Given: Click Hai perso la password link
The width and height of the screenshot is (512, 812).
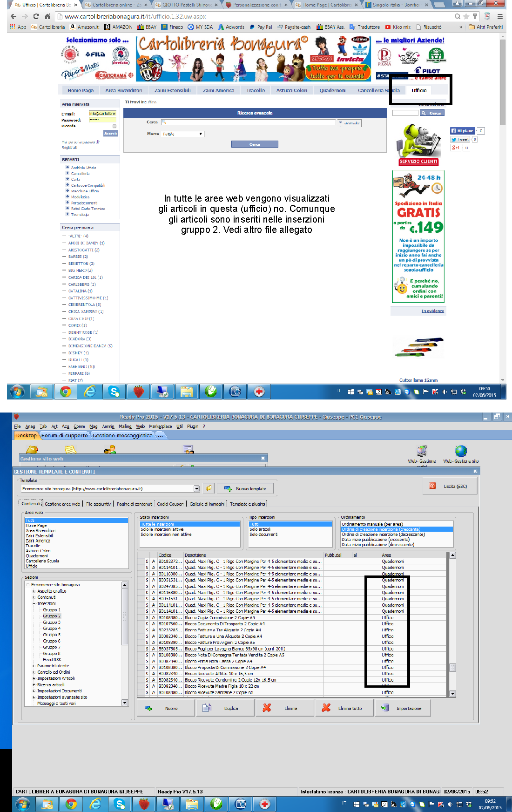Looking at the screenshot, I should [x=81, y=142].
